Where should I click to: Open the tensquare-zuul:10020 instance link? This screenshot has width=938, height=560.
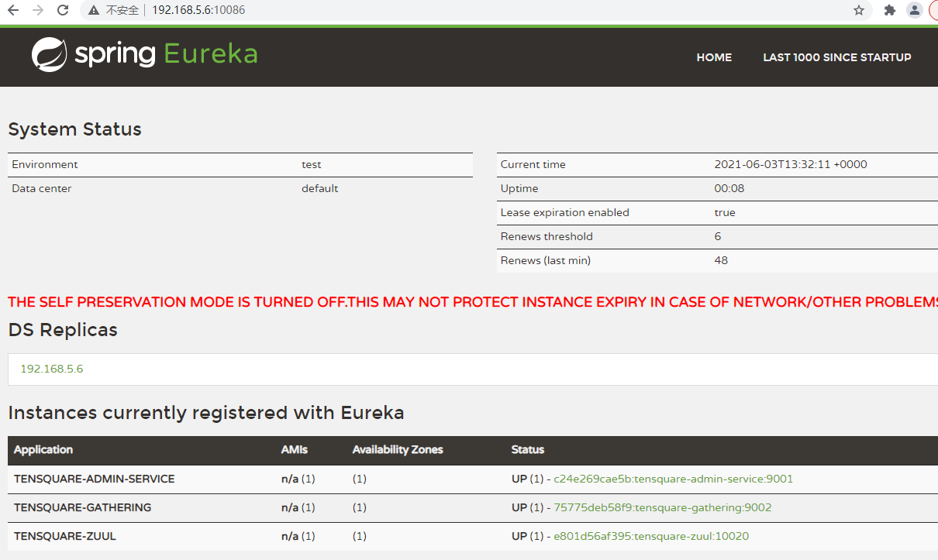(x=651, y=536)
